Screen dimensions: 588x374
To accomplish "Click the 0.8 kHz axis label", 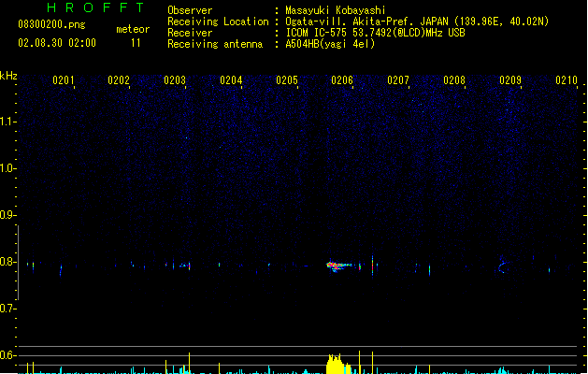I will pos(7,262).
